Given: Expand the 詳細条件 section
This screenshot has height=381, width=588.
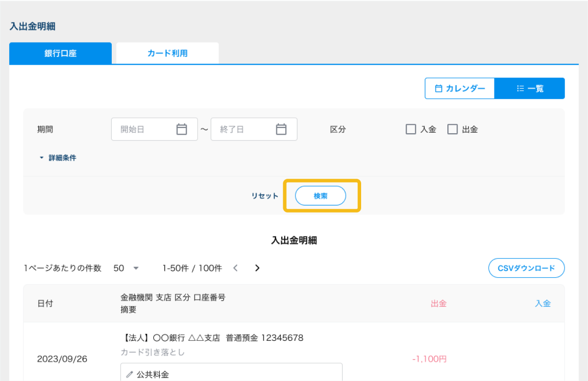Looking at the screenshot, I should 58,158.
